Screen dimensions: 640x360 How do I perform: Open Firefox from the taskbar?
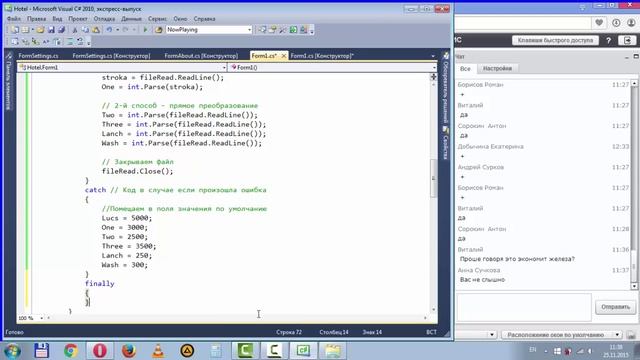click(x=129, y=351)
